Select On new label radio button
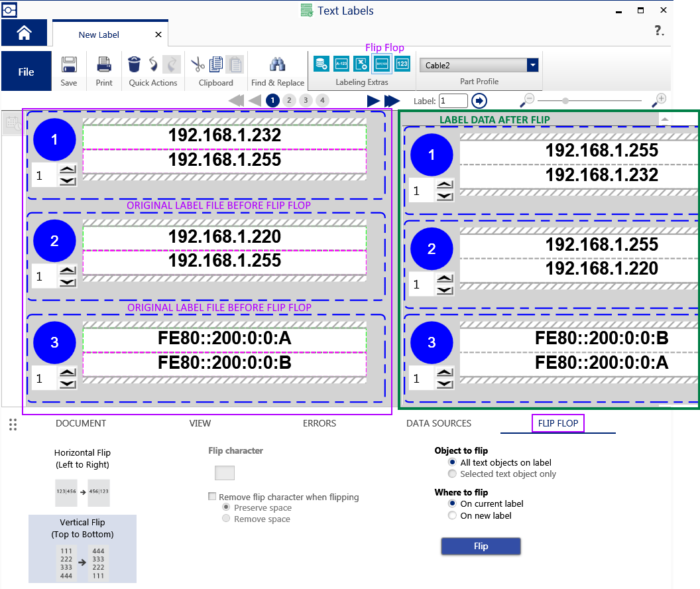The image size is (700, 589). click(453, 515)
